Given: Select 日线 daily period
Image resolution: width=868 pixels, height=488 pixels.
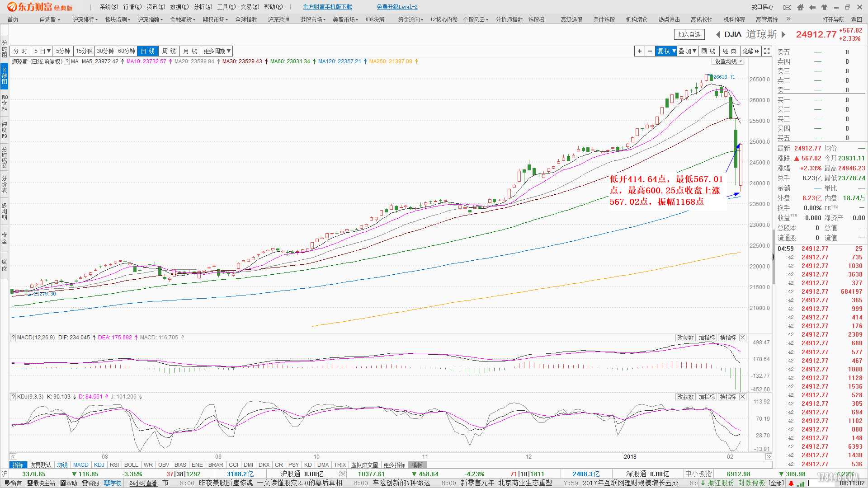Looking at the screenshot, I should tap(148, 51).
